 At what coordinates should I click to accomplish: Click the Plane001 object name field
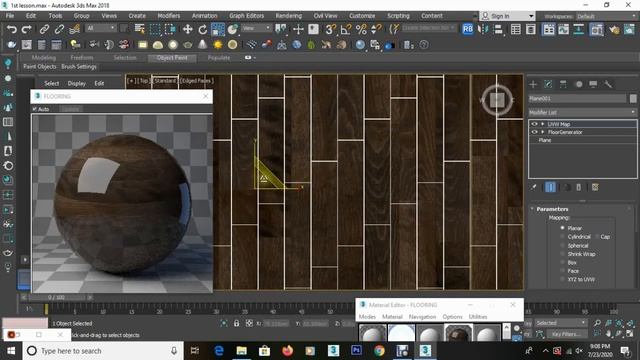pyautogui.click(x=577, y=98)
